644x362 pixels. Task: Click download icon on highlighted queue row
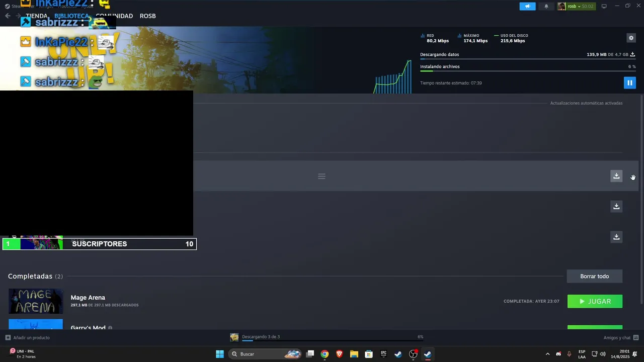coord(616,176)
